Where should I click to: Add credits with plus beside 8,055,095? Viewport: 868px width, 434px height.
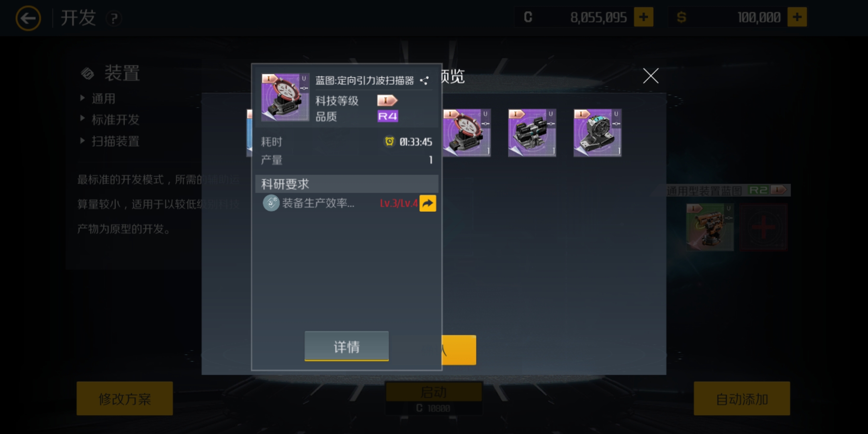[x=643, y=17]
